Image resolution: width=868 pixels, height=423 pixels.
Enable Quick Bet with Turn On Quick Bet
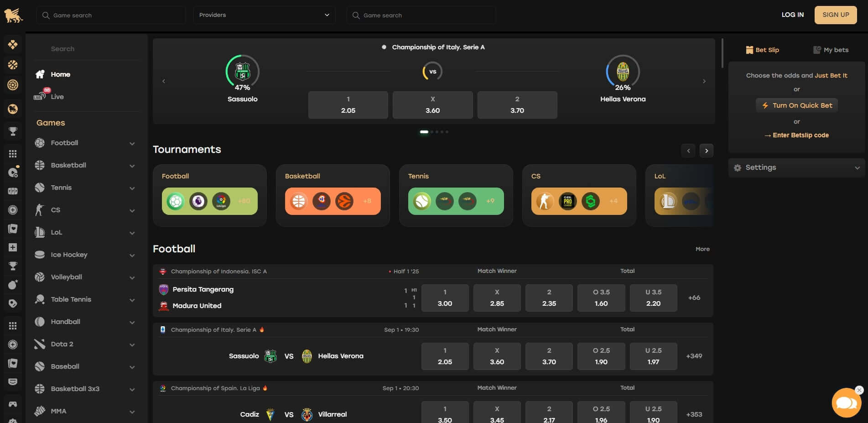(x=796, y=105)
